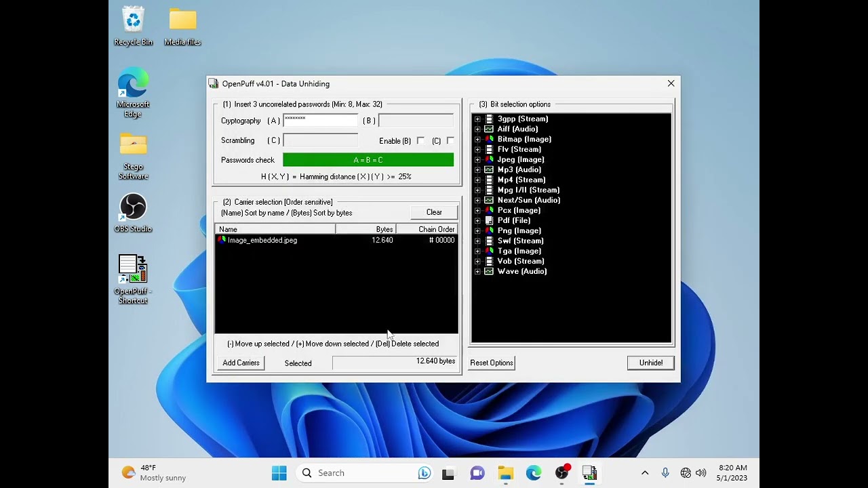Click the 3gpp (Stream) film-strip icon
Viewport: 868px width, 488px height.
point(489,119)
